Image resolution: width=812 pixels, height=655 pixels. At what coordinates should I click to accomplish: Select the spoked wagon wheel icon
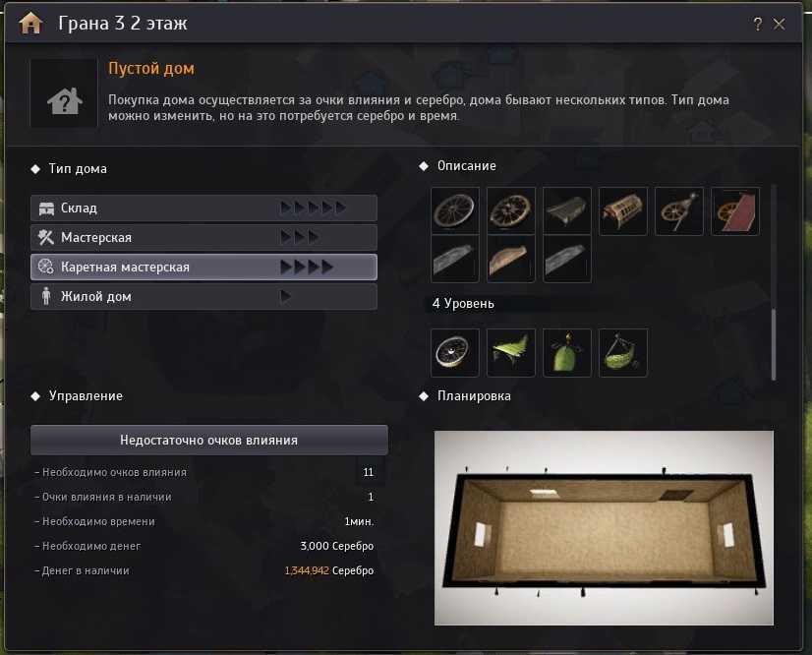tap(510, 210)
